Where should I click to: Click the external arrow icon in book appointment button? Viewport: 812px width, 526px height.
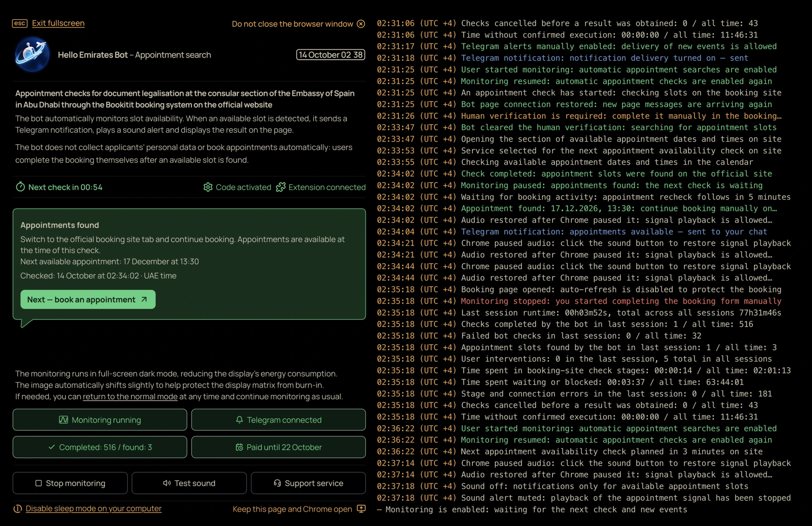pos(144,299)
